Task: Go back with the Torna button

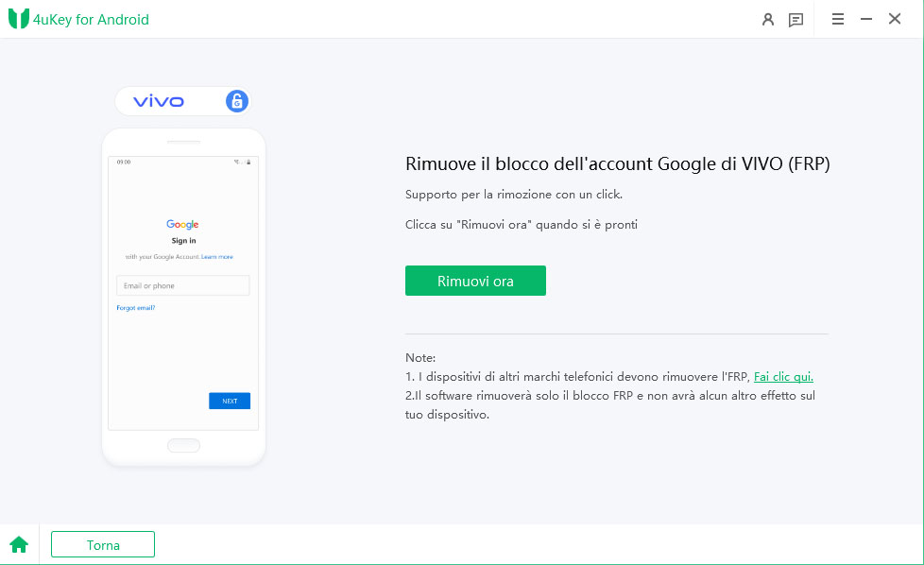Action: (103, 545)
